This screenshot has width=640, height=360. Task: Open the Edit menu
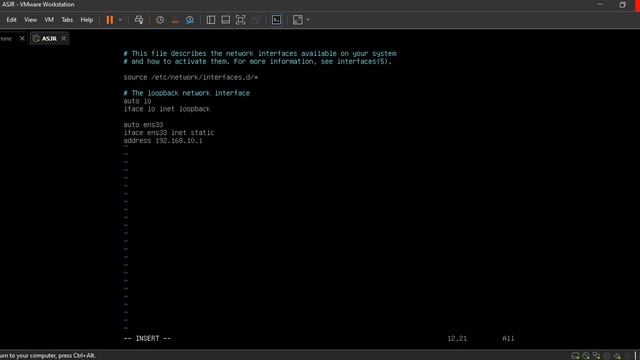click(x=11, y=20)
